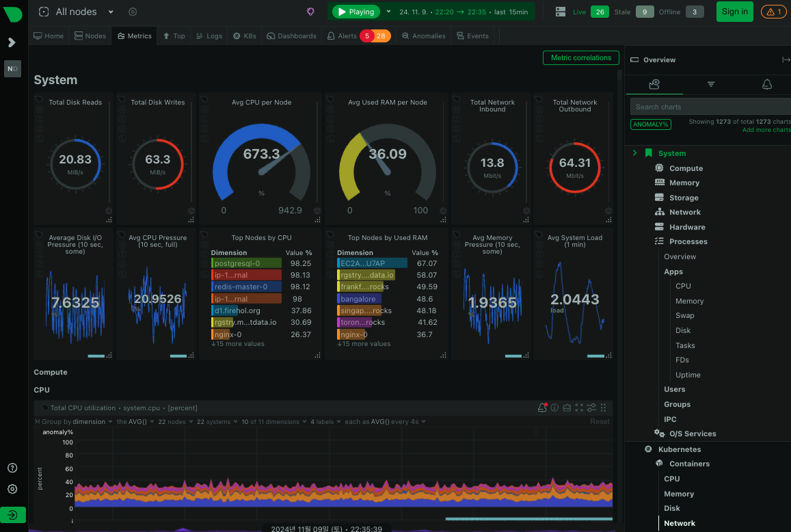This screenshot has width=791, height=532.
Task: Open the CPU chart alerts bell icon
Action: point(542,408)
